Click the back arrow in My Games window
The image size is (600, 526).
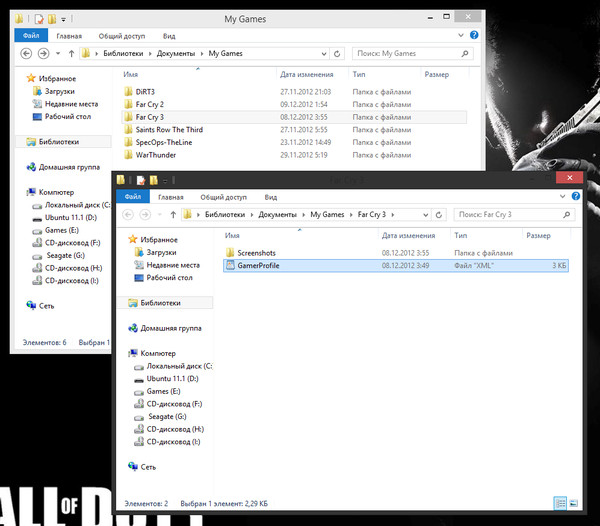coord(26,54)
